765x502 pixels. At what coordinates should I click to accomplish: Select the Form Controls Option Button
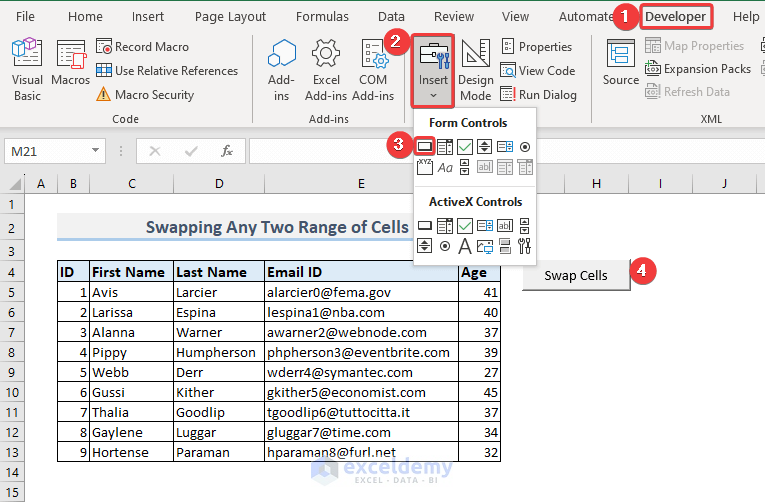pyautogui.click(x=525, y=146)
